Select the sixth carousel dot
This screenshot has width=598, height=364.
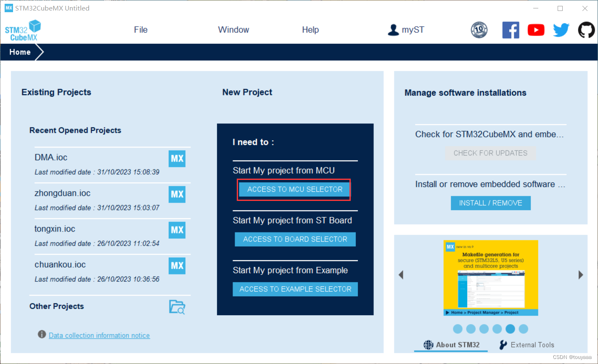523,329
